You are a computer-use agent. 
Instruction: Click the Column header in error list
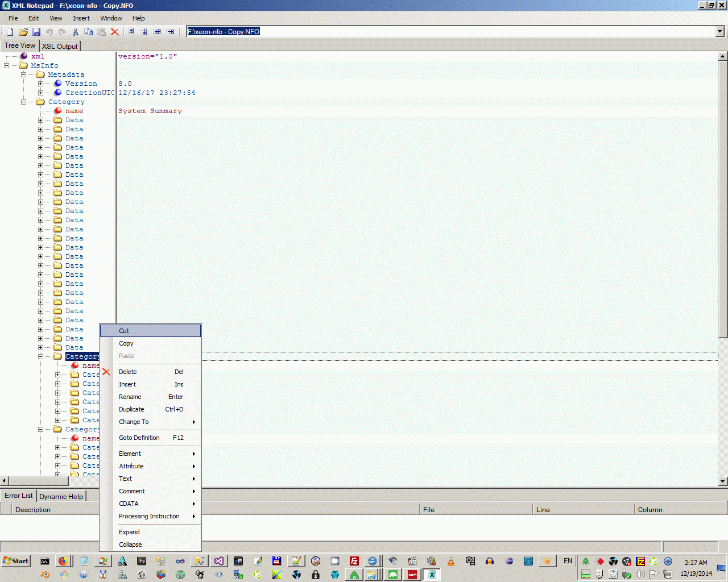point(681,510)
